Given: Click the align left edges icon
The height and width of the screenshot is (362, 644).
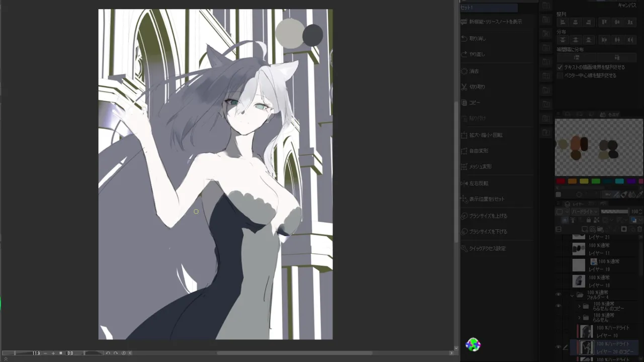Looking at the screenshot, I should (x=562, y=22).
